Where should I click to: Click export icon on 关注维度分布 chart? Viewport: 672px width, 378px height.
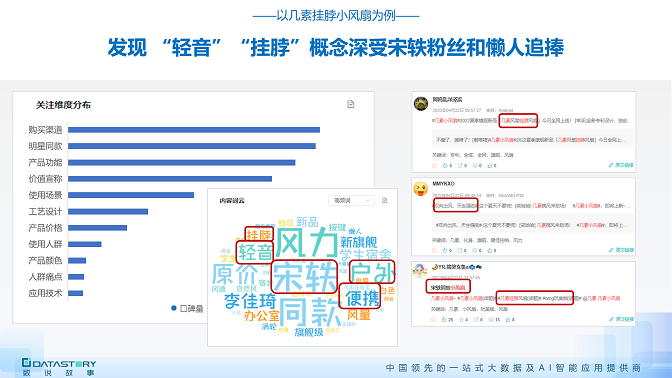pos(351,104)
